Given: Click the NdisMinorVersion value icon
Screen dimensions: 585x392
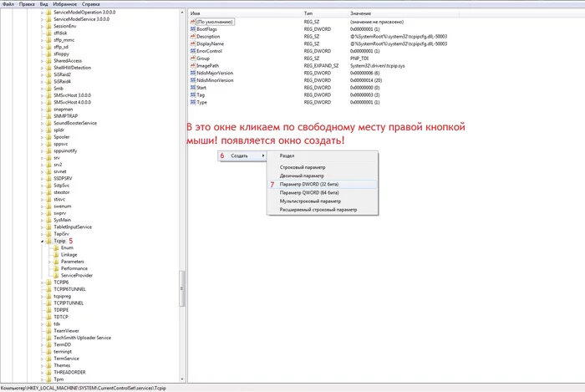Looking at the screenshot, I should point(193,80).
